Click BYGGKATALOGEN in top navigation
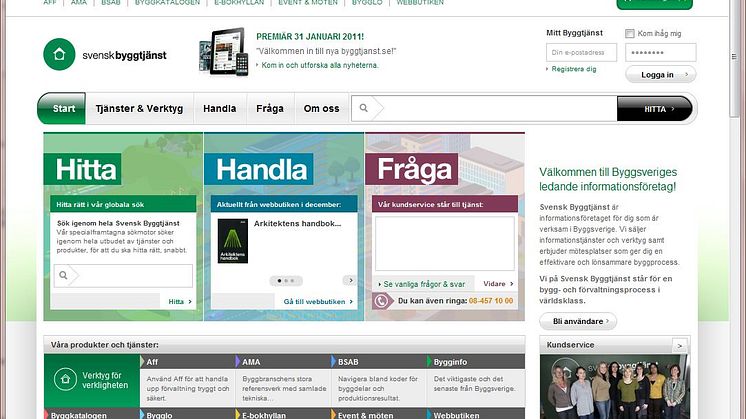The height and width of the screenshot is (419, 746). [x=167, y=2]
